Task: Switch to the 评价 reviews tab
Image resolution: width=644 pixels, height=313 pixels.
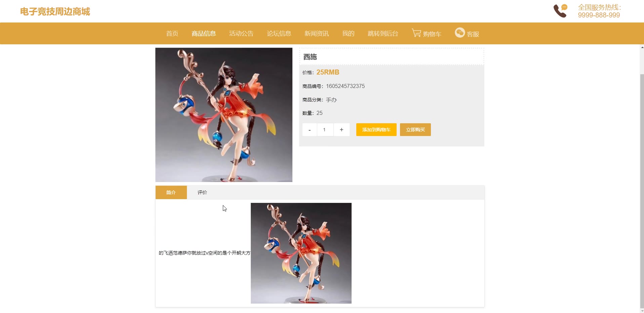Action: (202, 192)
